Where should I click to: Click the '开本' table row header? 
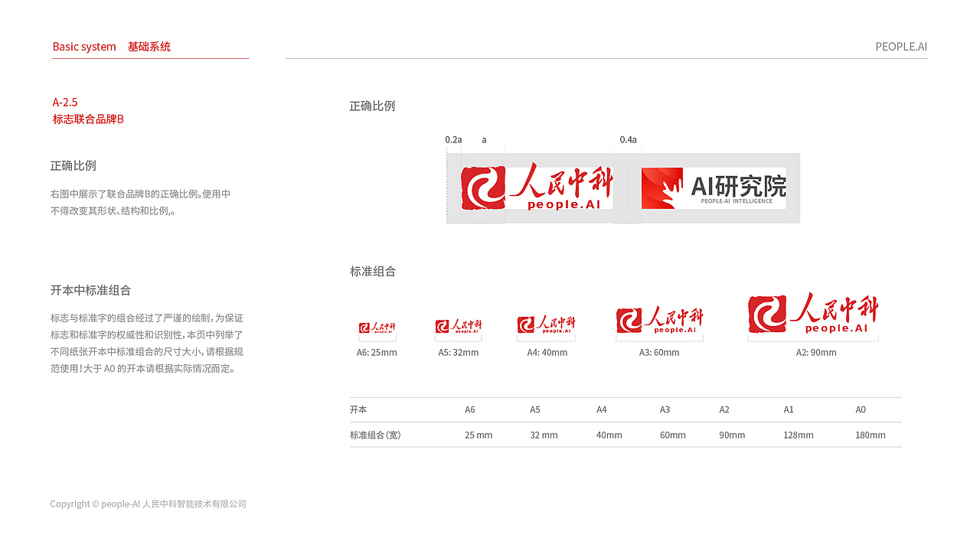pyautogui.click(x=358, y=410)
